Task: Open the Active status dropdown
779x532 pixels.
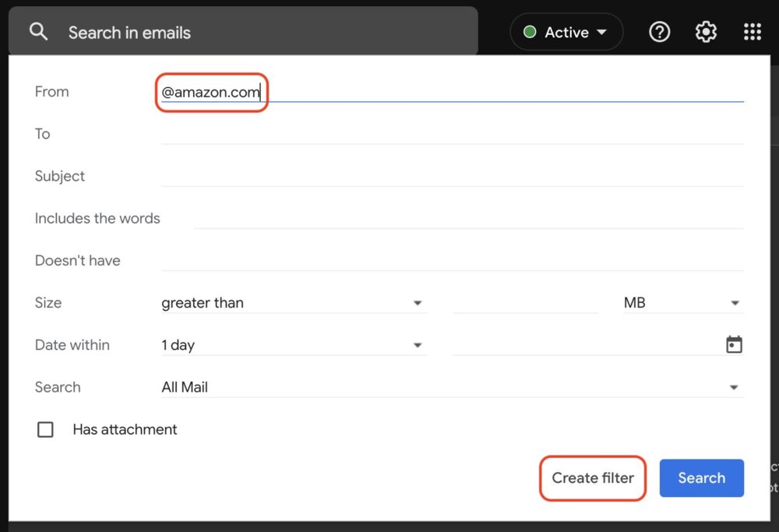Action: [566, 32]
